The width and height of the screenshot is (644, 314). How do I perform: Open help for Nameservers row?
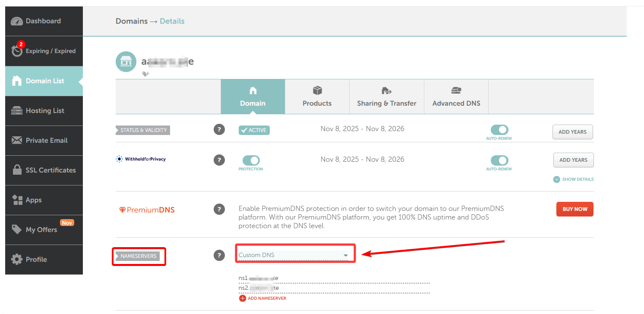click(219, 255)
